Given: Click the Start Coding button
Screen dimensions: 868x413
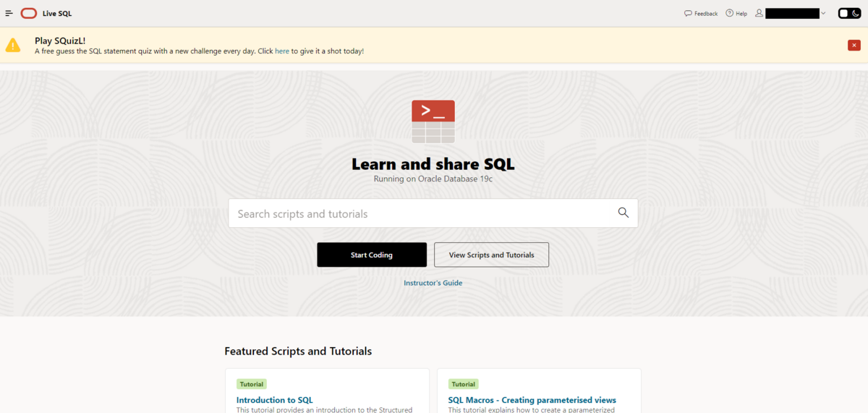Looking at the screenshot, I should 372,255.
